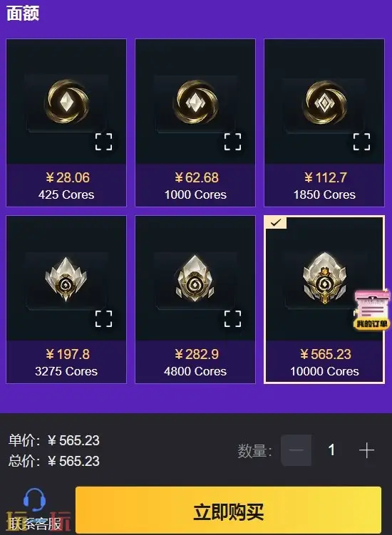This screenshot has height=535, width=392.
Task: Decrease quantity with the minus button
Action: 296,450
